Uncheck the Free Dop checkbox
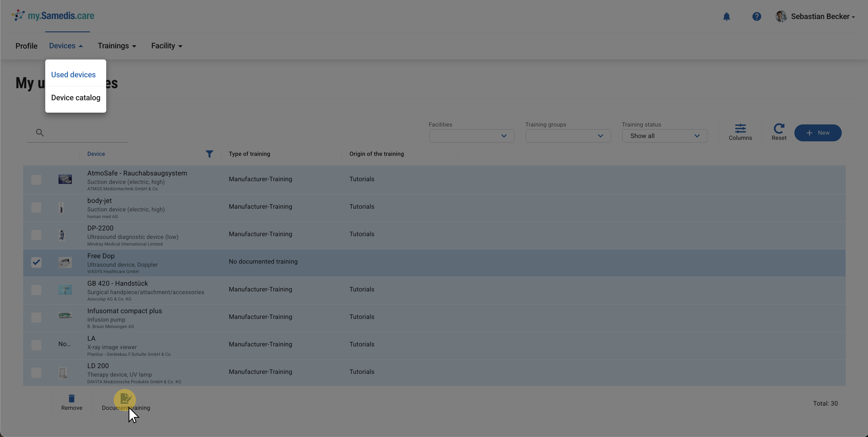 pyautogui.click(x=37, y=262)
